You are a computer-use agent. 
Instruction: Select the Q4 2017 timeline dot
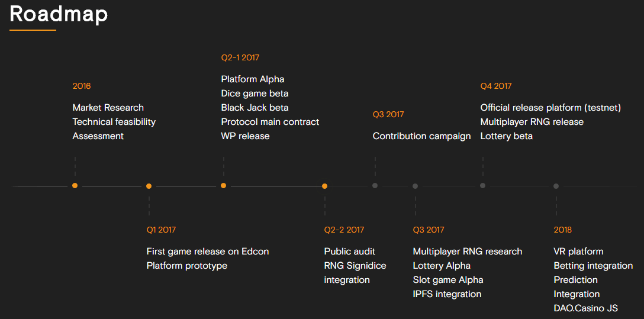click(482, 186)
